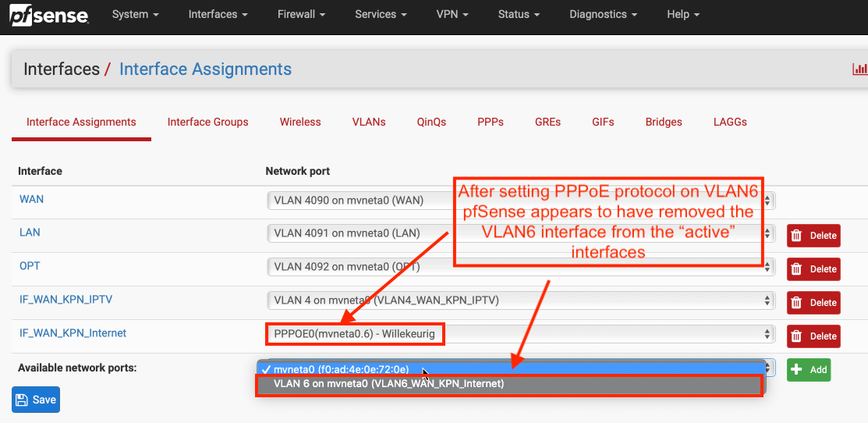Open the Services menu
This screenshot has width=868, height=423.
point(381,14)
